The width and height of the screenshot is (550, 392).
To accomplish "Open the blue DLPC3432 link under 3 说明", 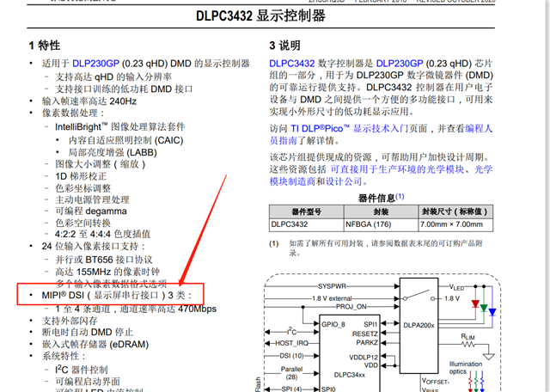I will point(292,64).
